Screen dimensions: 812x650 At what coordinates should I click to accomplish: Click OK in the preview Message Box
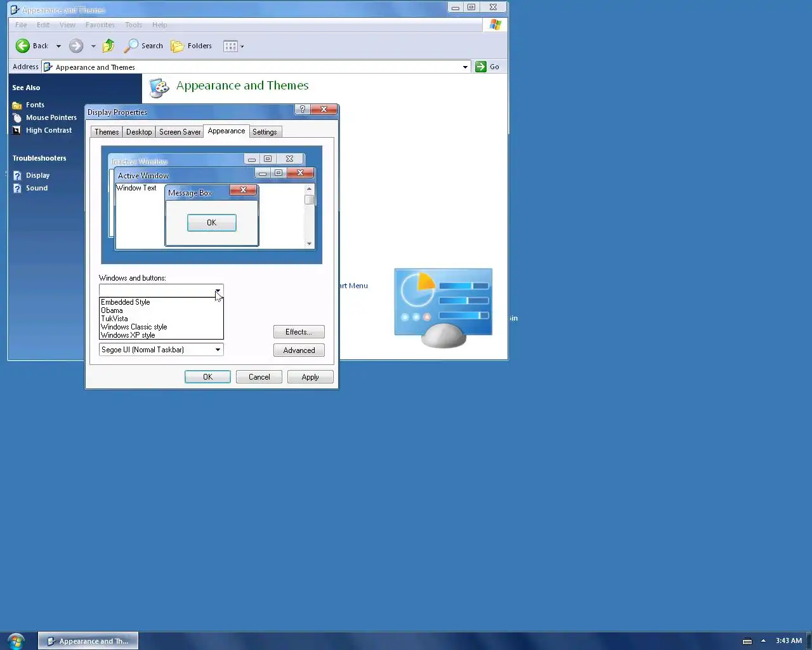[212, 223]
